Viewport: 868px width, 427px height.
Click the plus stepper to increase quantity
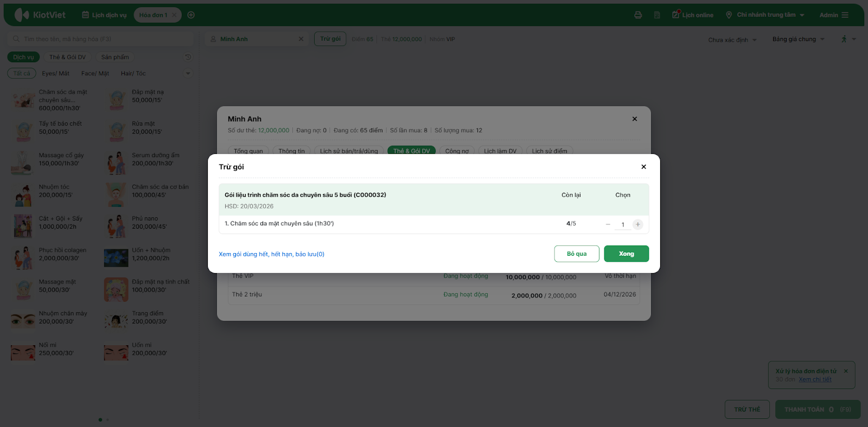tap(638, 224)
